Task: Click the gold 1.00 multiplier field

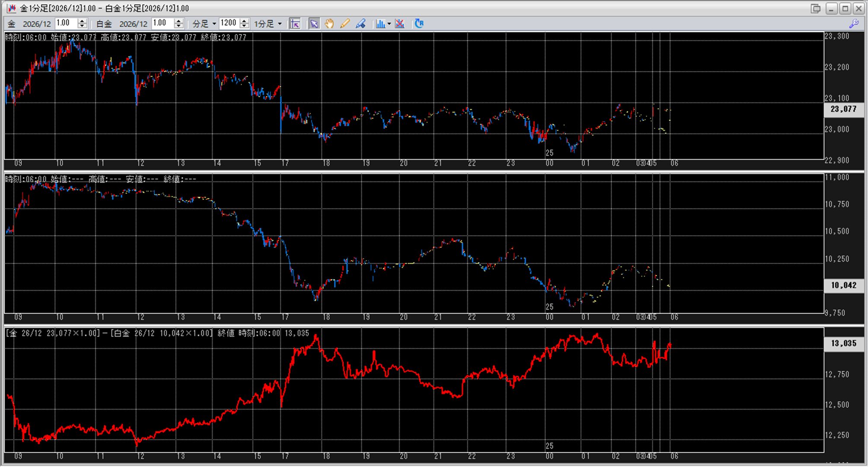Action: click(x=66, y=23)
